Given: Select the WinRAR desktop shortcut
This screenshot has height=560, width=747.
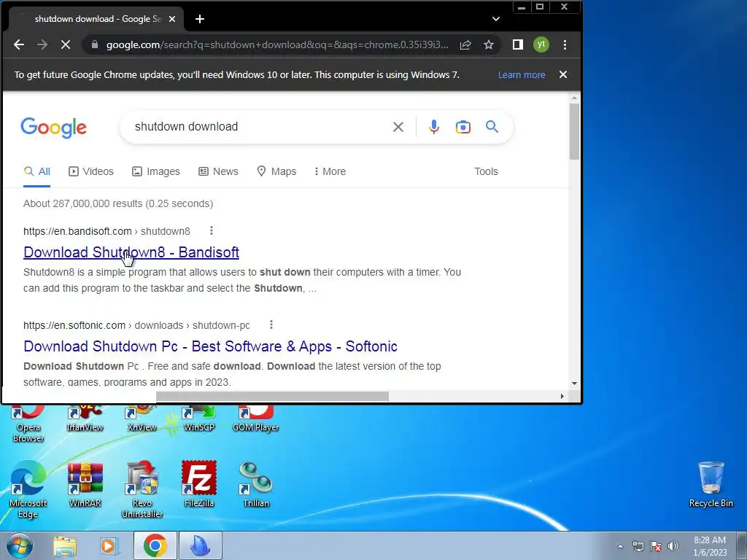Looking at the screenshot, I should [85, 484].
